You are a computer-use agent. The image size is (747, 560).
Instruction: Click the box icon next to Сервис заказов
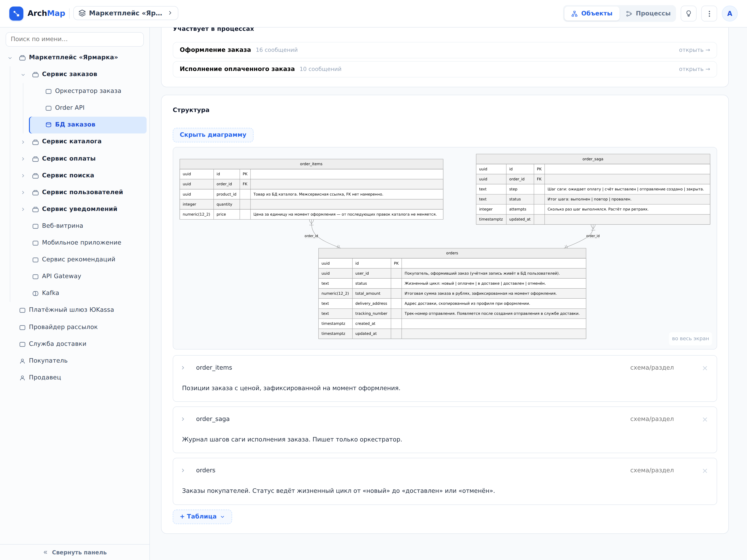tap(35, 74)
